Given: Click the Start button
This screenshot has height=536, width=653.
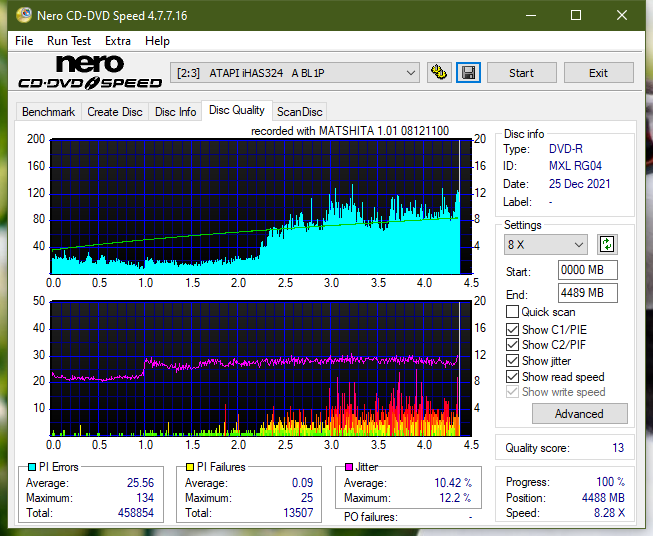Looking at the screenshot, I should [521, 73].
